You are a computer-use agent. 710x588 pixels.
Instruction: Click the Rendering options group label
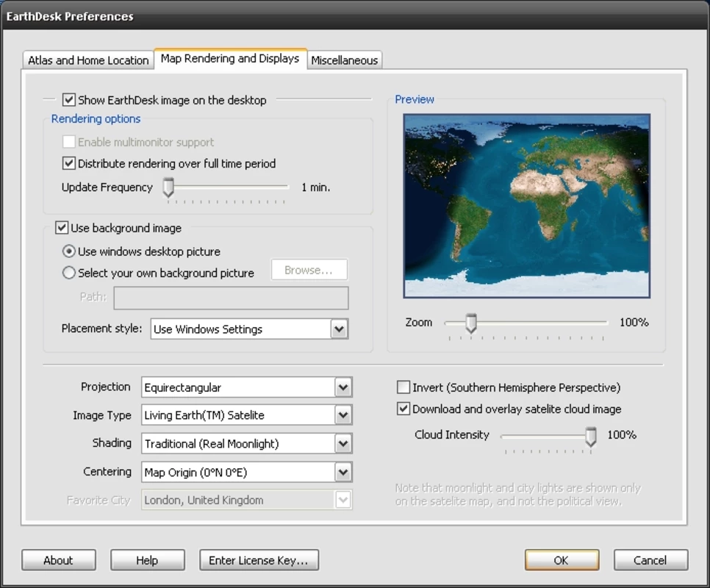pyautogui.click(x=96, y=118)
